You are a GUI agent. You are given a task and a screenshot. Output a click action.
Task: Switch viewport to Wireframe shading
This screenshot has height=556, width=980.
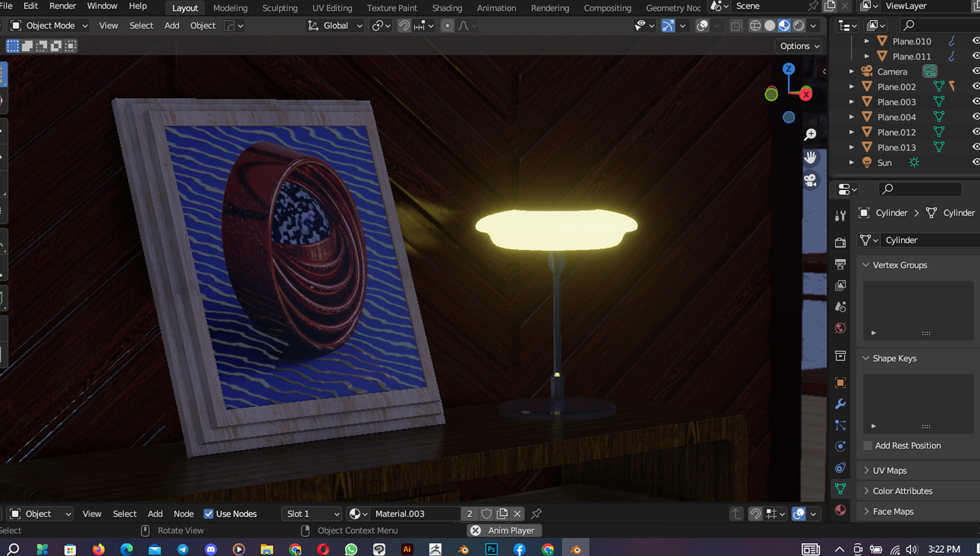[755, 26]
